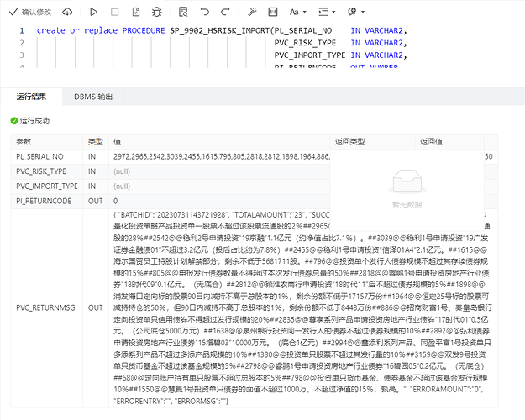Open the indent options dropdown
Viewport: 525px width, 420px height.
coord(327,12)
